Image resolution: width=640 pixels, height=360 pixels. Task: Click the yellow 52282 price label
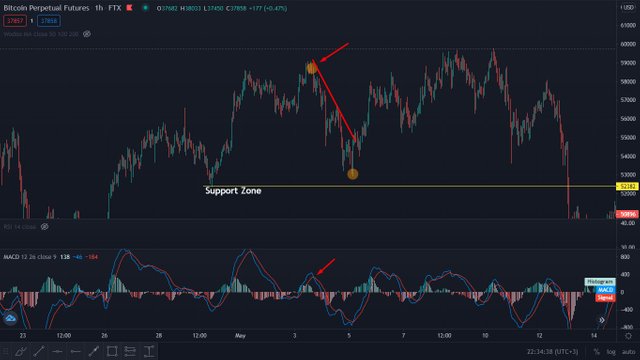click(627, 187)
